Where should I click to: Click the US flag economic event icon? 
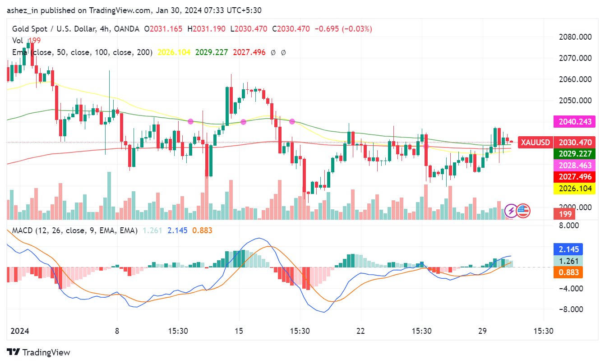[523, 210]
